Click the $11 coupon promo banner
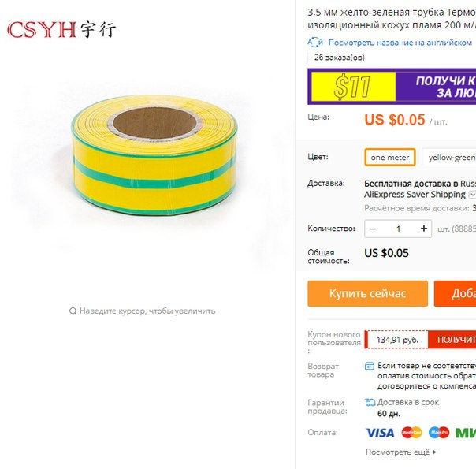Image resolution: width=476 pixels, height=469 pixels. (x=392, y=87)
